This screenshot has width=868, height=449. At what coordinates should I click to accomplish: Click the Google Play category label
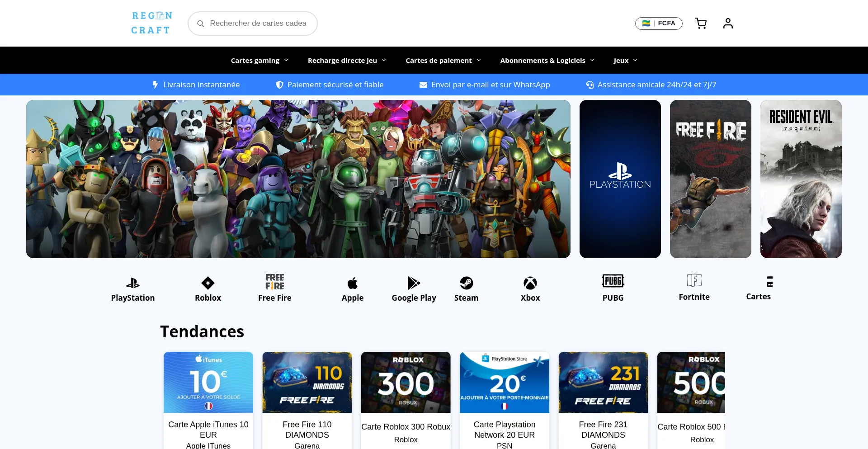point(414,298)
